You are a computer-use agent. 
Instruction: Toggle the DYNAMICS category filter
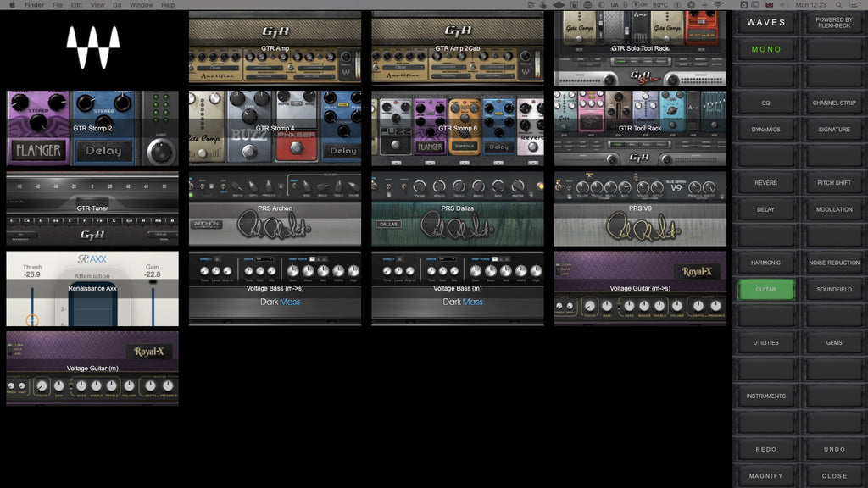(765, 129)
